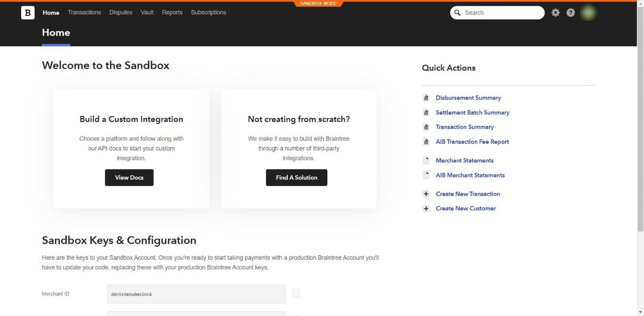Click the AIB Transaction Fee Report icon

click(x=426, y=142)
